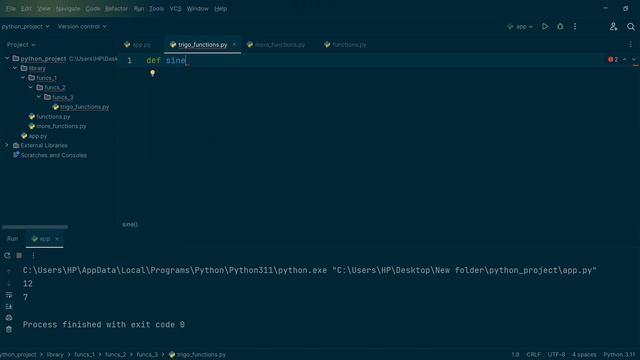Collapse the library folder
The height and width of the screenshot is (360, 640).
coord(15,68)
